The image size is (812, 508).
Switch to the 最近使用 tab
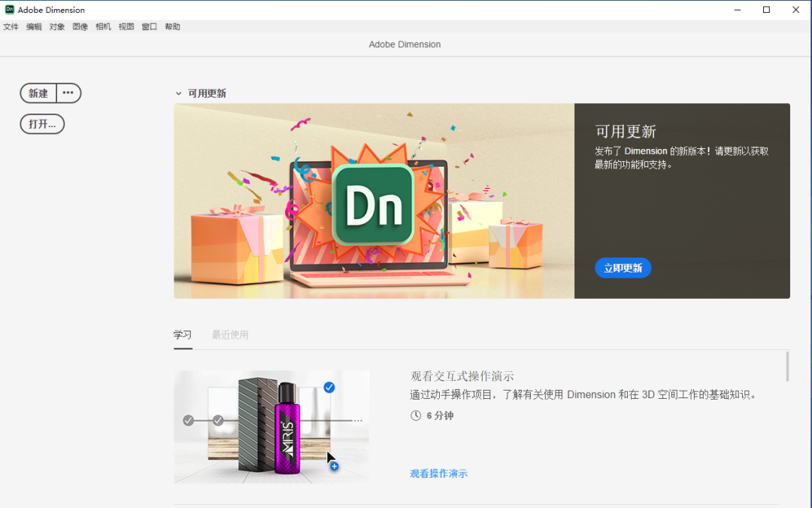(230, 334)
